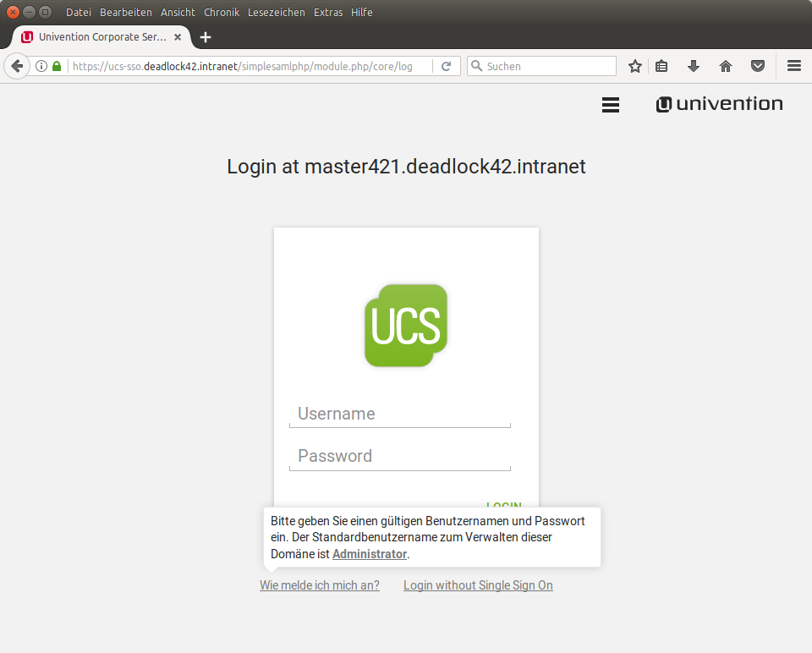
Task: Open 'Wie melde ich mich an?' link
Action: (320, 585)
